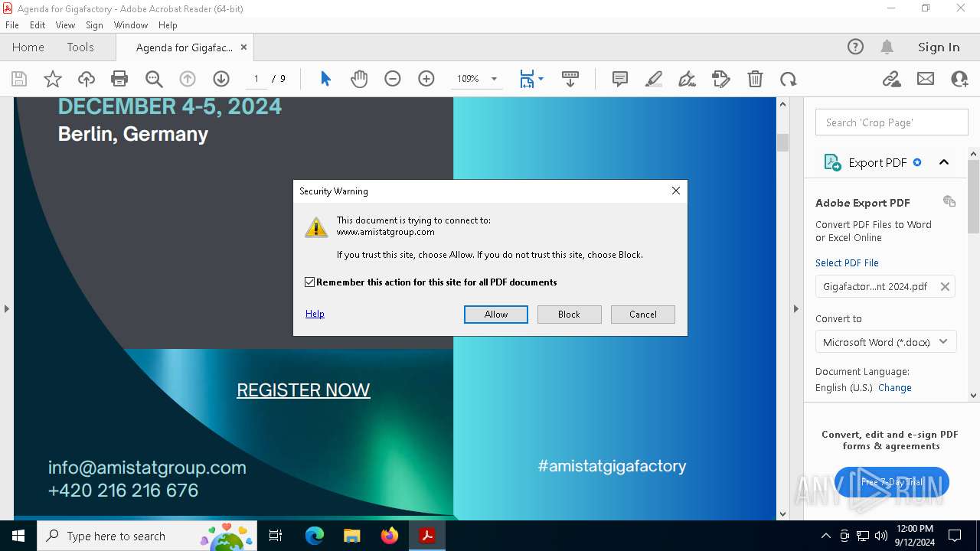Switch to the Tools tab

tap(80, 47)
